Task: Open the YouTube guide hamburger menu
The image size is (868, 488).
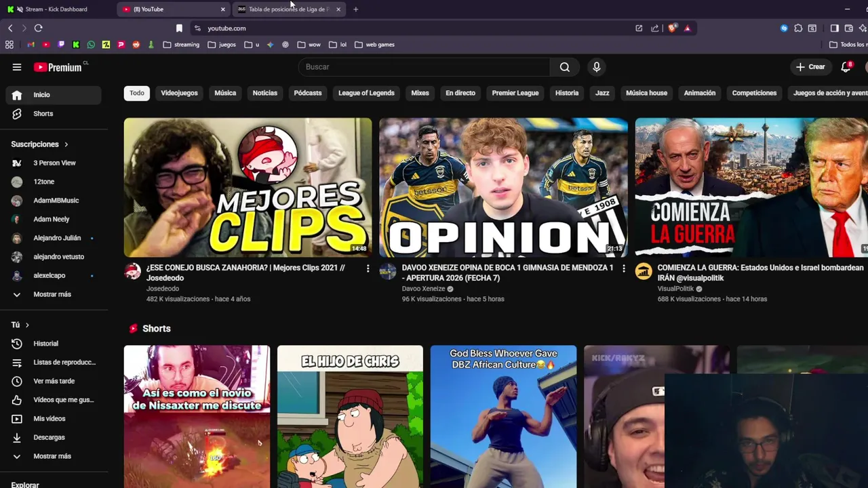Action: pyautogui.click(x=17, y=67)
